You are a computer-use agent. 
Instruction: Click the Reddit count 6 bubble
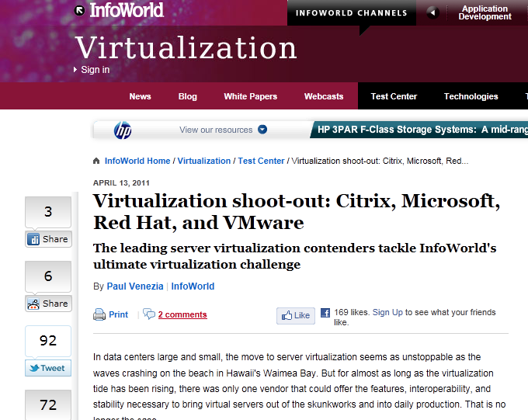pos(48,276)
